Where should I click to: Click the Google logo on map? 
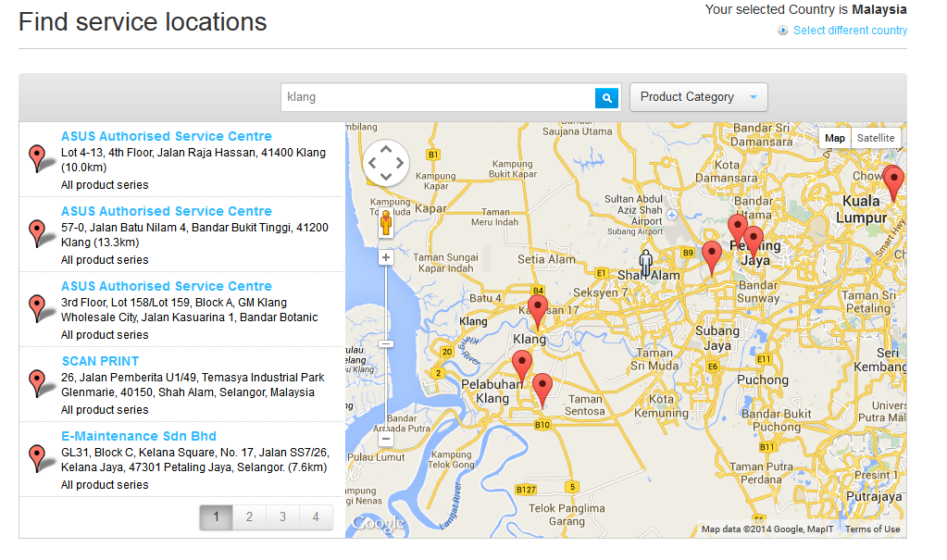pos(378,523)
